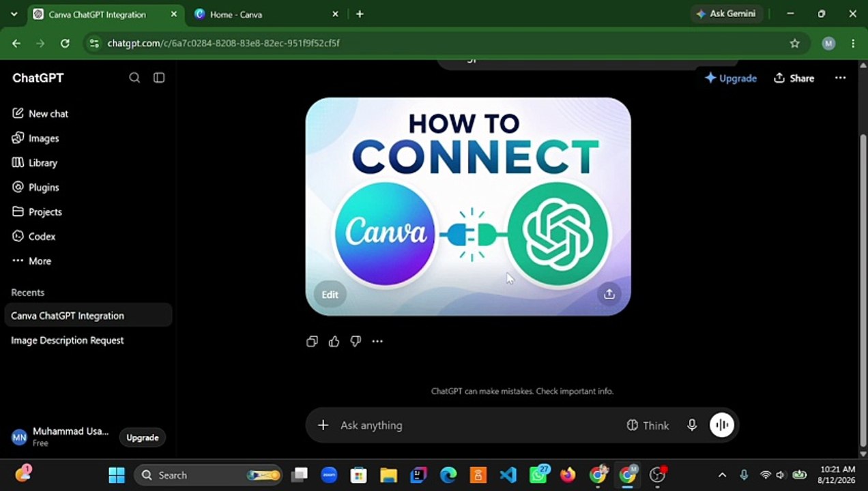Screen dimensions: 868x491
Task: Go back in browser
Action: coord(16,43)
